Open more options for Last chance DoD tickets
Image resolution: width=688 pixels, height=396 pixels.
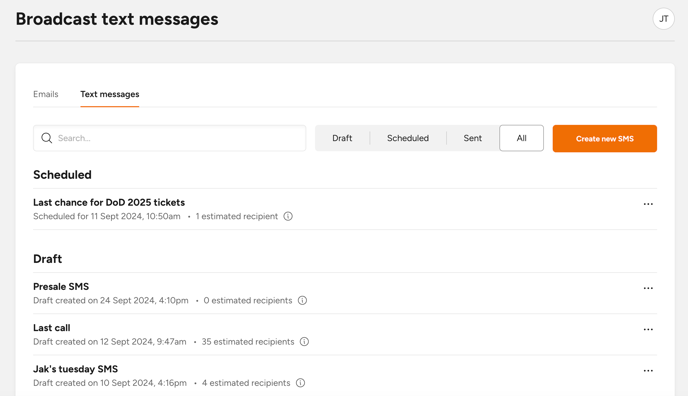pyautogui.click(x=648, y=204)
